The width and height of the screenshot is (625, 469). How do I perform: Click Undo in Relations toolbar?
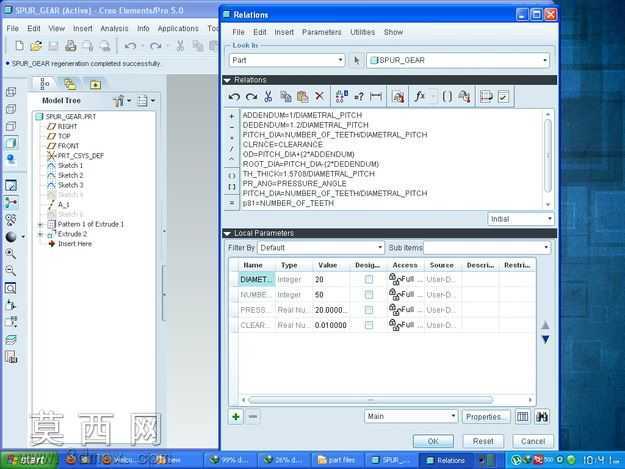[234, 96]
